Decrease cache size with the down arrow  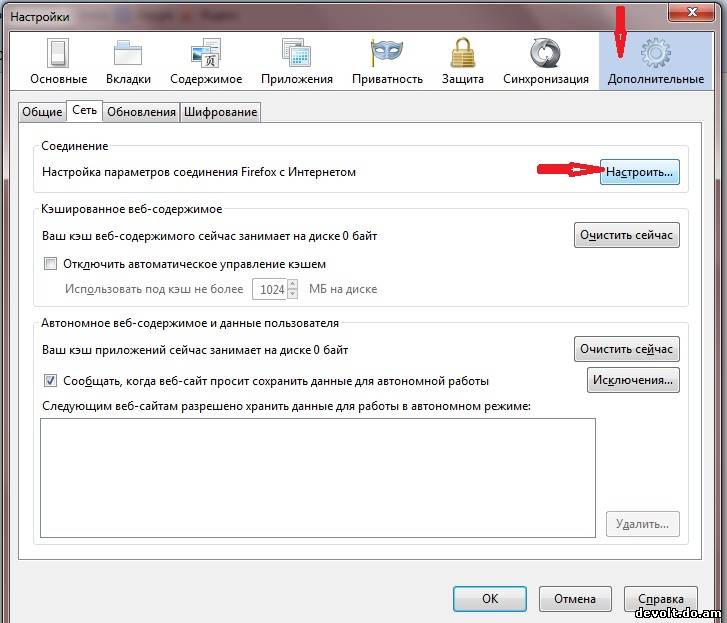[292, 294]
